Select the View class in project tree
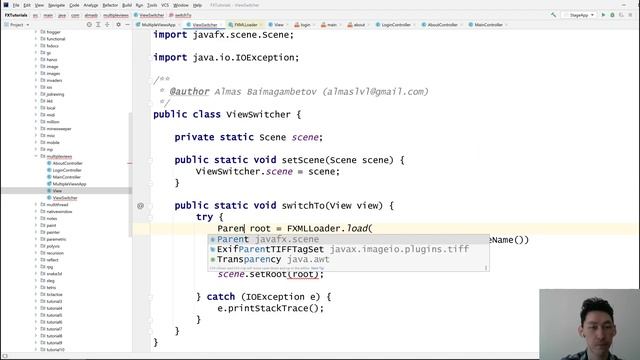The height and width of the screenshot is (360, 640). pos(54,191)
